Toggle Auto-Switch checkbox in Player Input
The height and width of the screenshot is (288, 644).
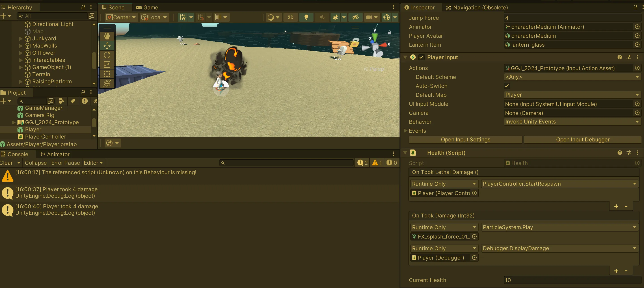click(x=507, y=86)
